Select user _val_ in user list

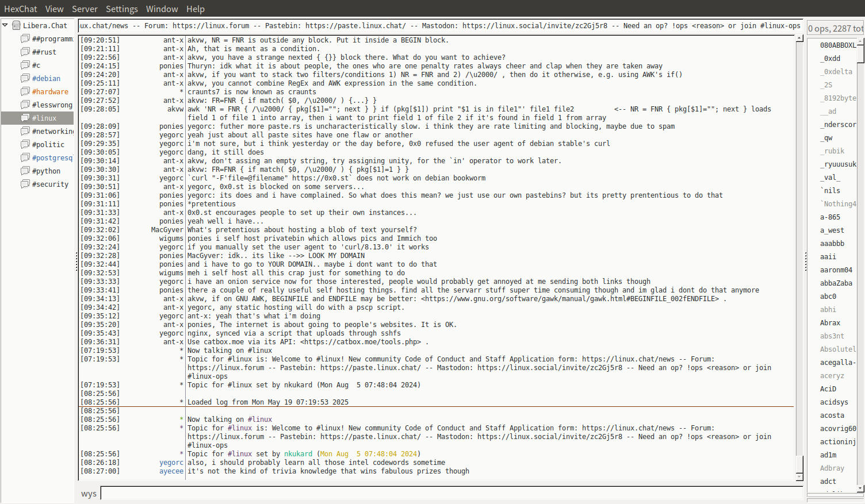(x=830, y=178)
